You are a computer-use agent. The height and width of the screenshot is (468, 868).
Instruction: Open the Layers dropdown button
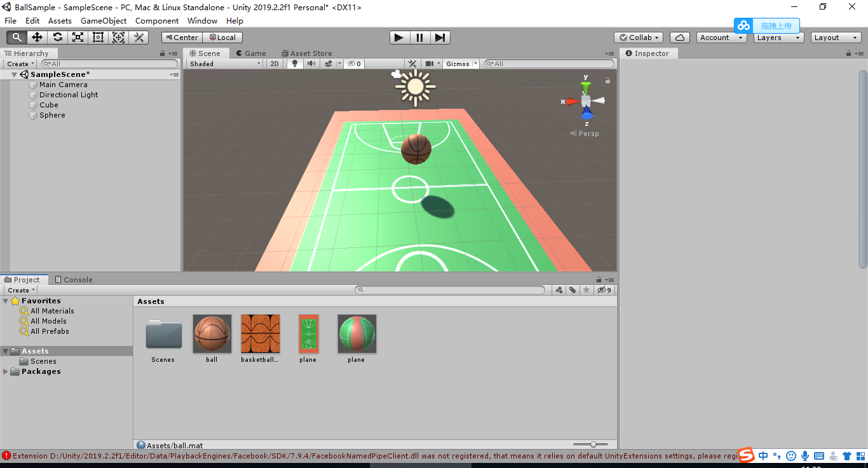tap(778, 37)
